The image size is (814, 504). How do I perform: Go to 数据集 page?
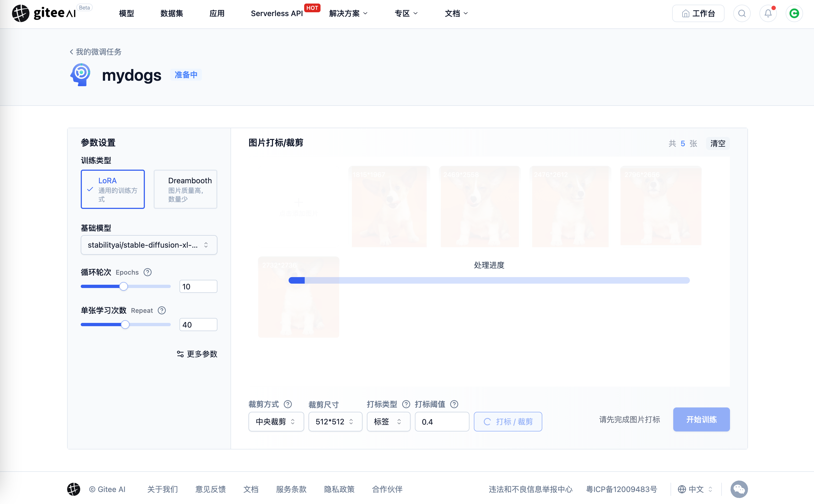[172, 13]
